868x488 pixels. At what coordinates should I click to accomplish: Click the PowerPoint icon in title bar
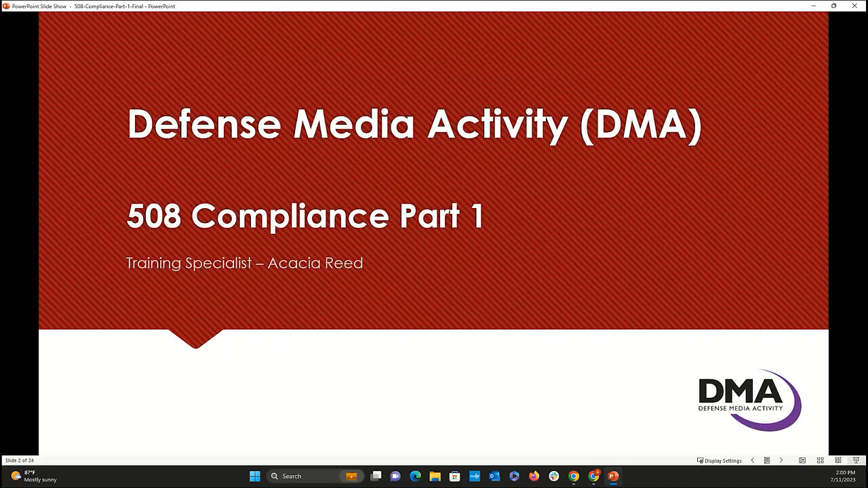(x=6, y=6)
